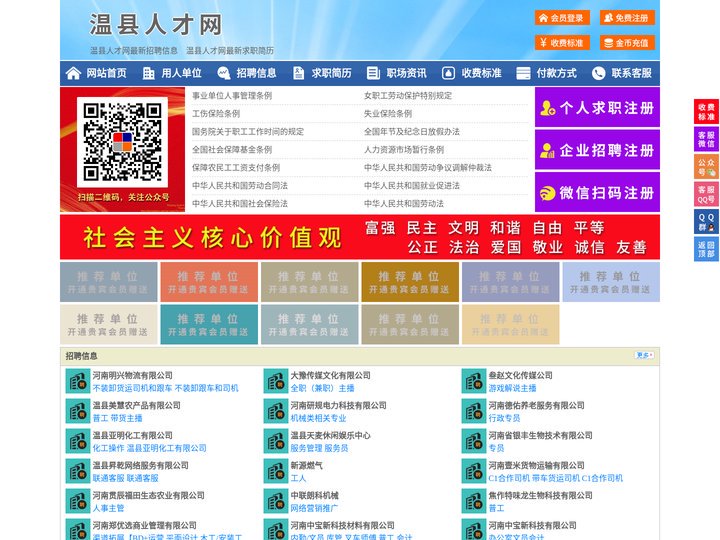
Task: Open 国务院关于职工工作时间的规定 link
Action: [x=248, y=131]
